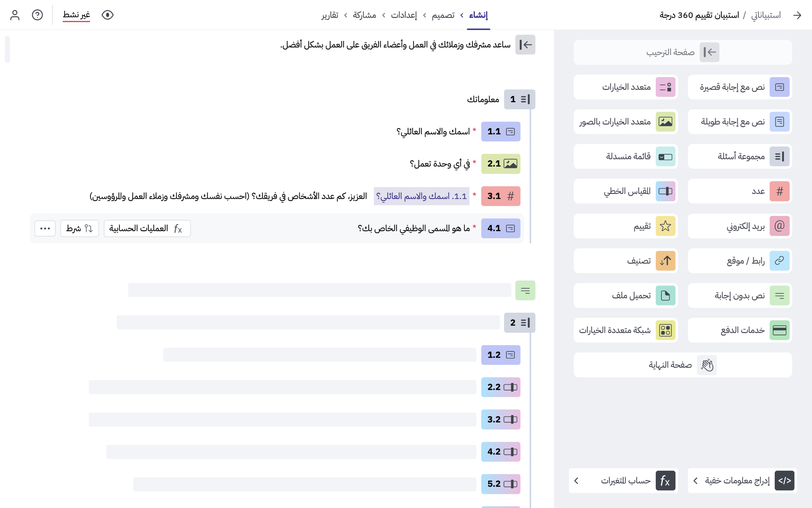Open the '...' more options menu on question 4.1
812x508 pixels.
[45, 228]
